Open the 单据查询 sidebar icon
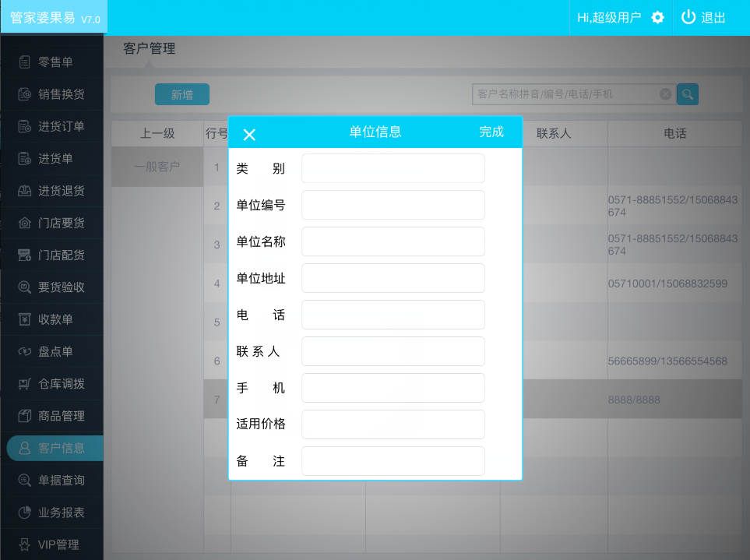 (x=24, y=480)
